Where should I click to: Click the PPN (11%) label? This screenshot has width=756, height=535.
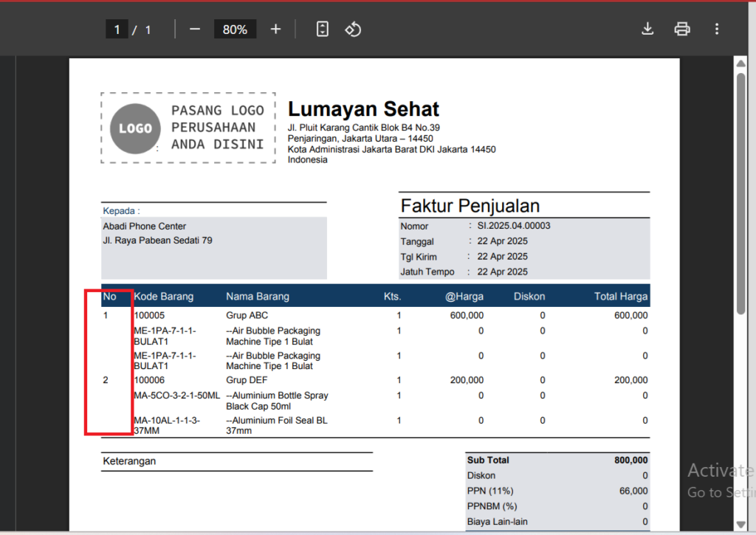click(490, 491)
